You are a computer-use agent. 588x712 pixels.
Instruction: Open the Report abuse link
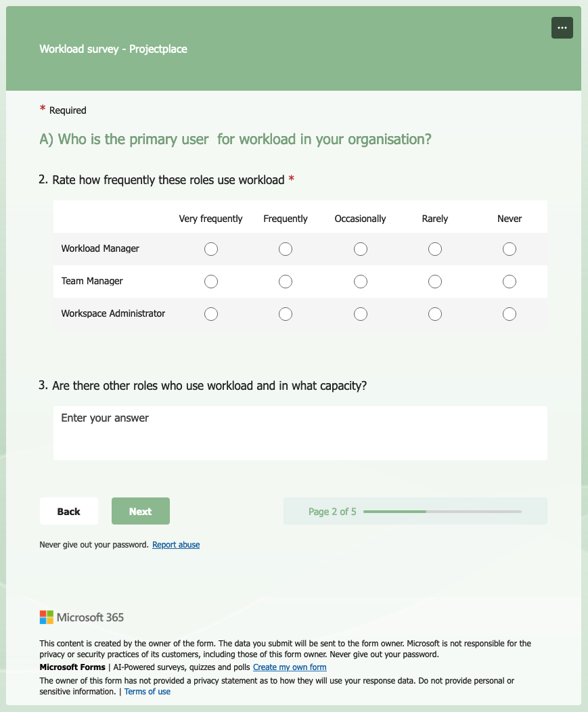(x=176, y=545)
